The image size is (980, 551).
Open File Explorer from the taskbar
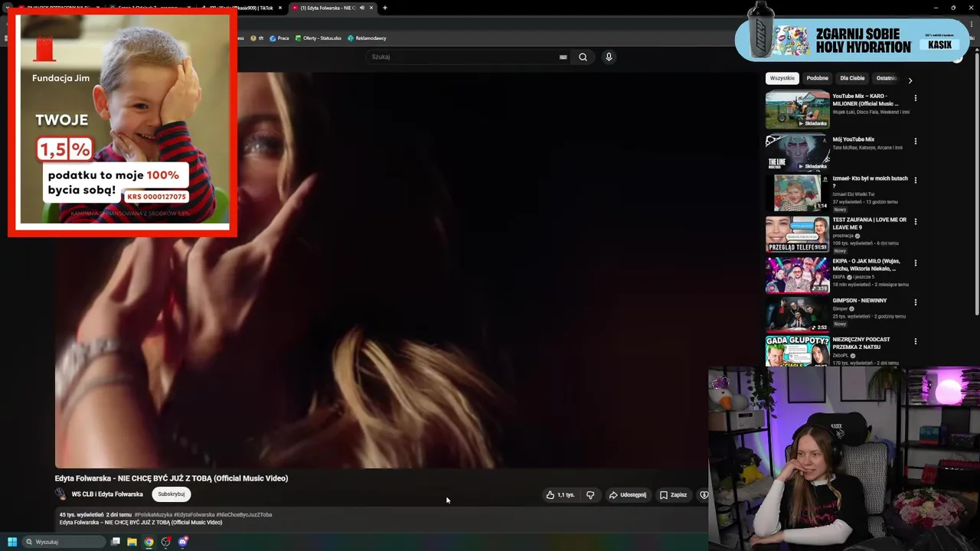click(132, 542)
